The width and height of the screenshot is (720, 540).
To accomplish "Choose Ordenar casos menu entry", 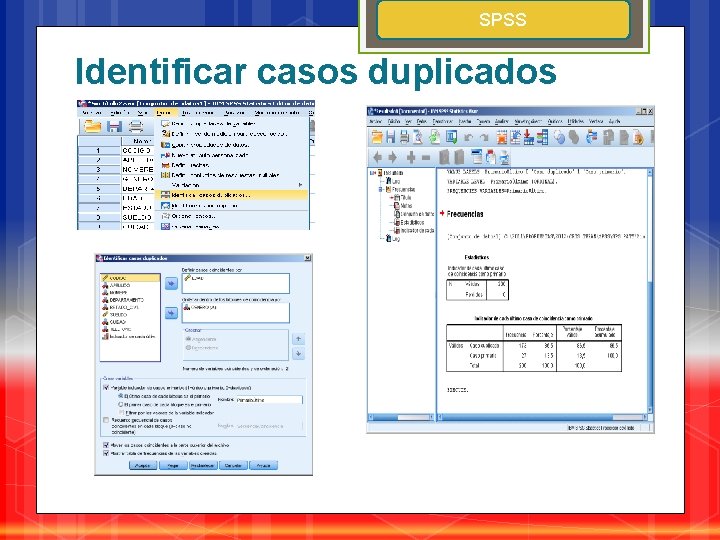I will [x=233, y=216].
